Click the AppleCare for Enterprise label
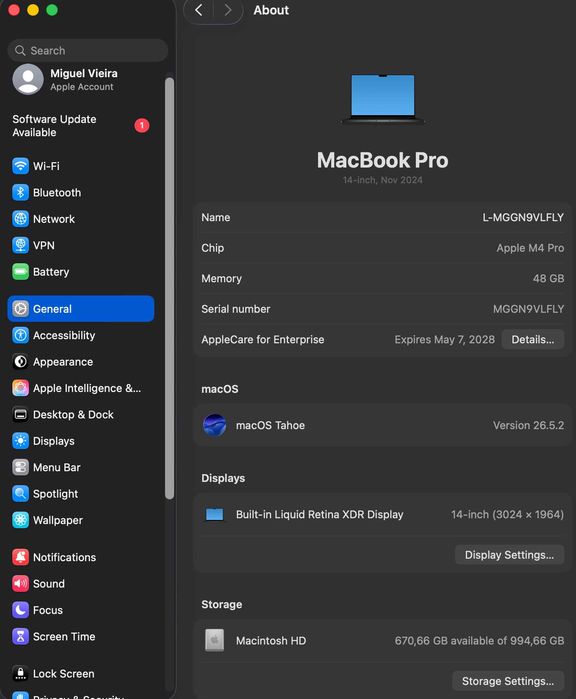Screen dimensions: 576x699 pyautogui.click(x=263, y=340)
